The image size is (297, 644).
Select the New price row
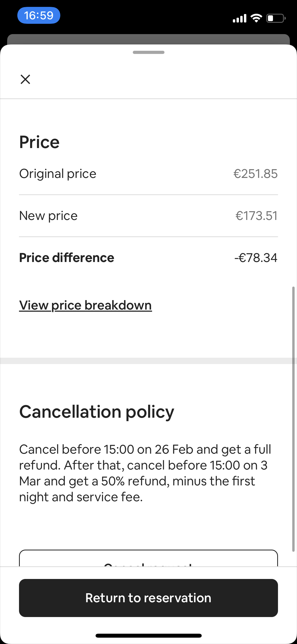148,216
